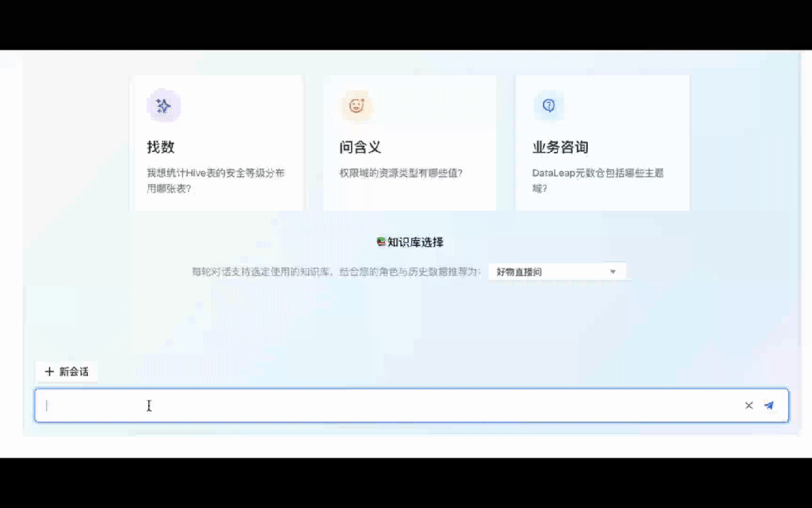Click the smiley icon on 问含义 card
Screen dimensions: 812x508
[356, 106]
